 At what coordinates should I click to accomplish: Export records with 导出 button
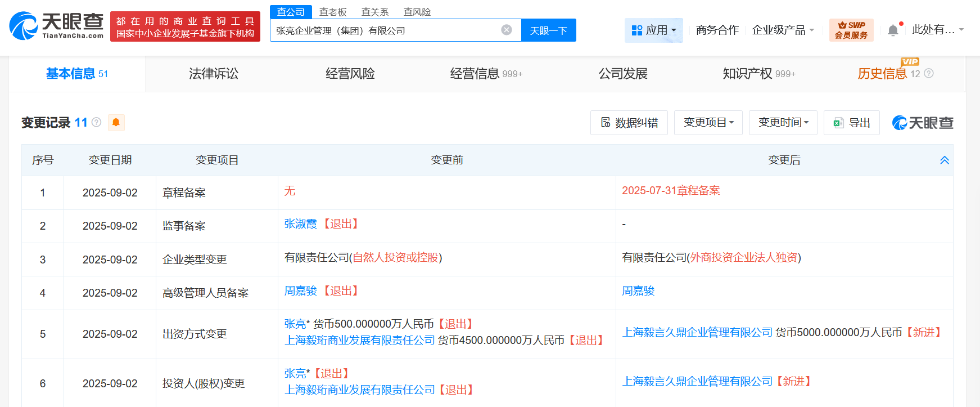(x=851, y=123)
